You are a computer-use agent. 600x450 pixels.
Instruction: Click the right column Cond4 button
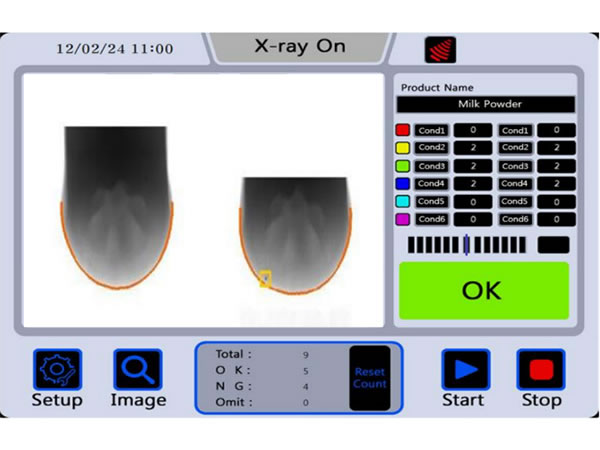[515, 184]
